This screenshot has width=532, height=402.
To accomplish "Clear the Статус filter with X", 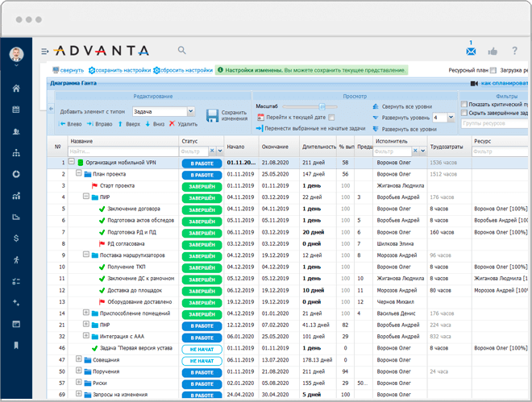I will click(212, 151).
